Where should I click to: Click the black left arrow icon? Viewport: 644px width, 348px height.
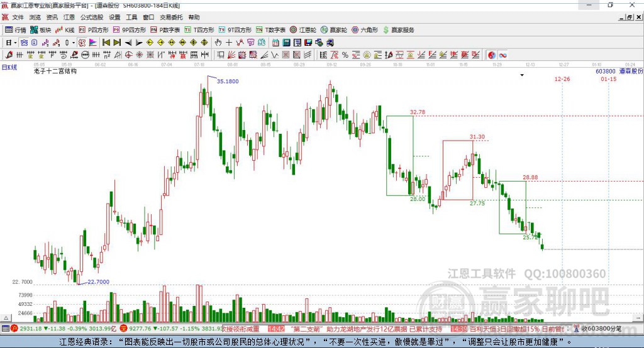[x=128, y=43]
